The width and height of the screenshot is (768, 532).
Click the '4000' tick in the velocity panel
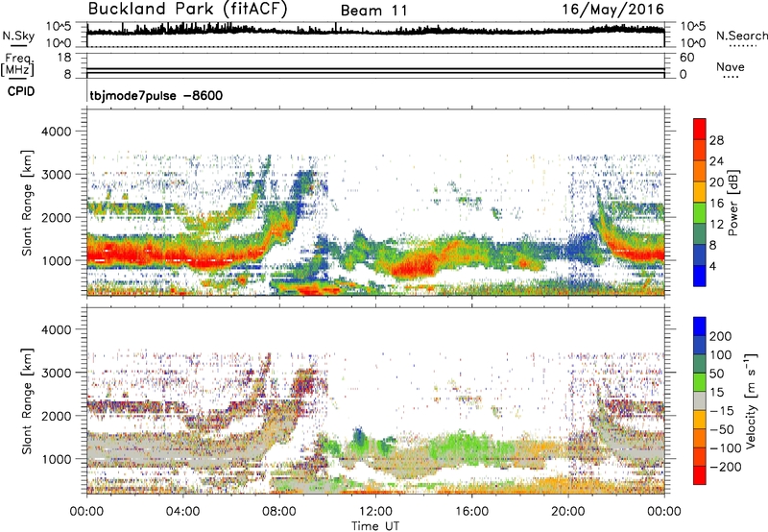tap(56, 329)
